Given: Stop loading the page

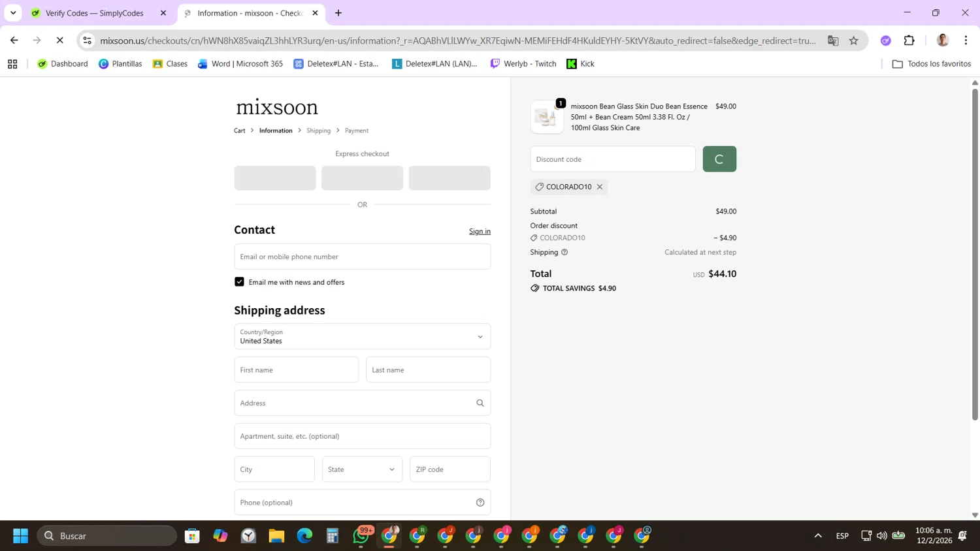Looking at the screenshot, I should (59, 40).
